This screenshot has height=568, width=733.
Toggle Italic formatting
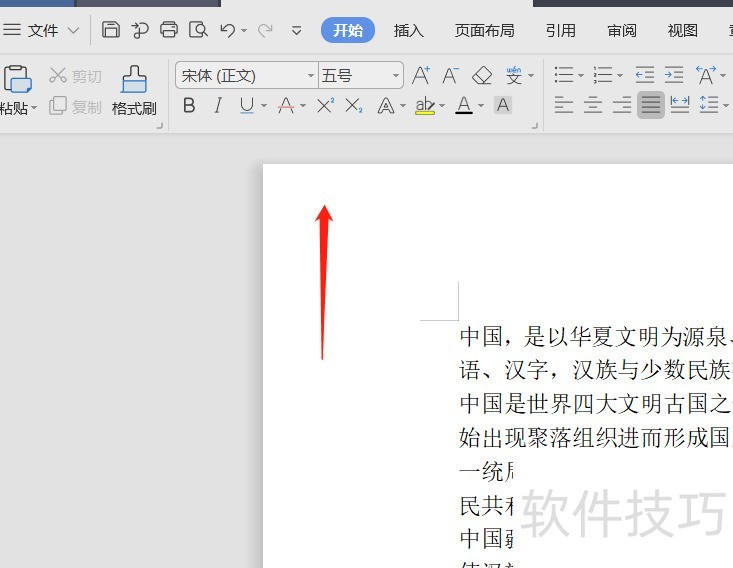click(x=218, y=106)
